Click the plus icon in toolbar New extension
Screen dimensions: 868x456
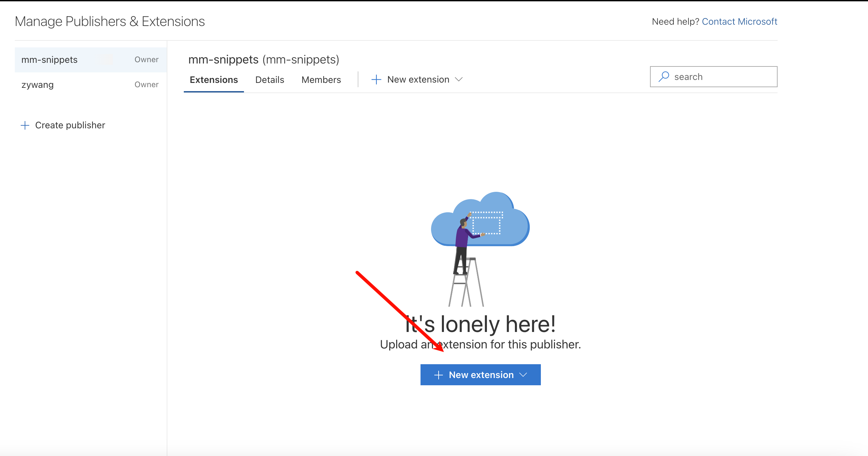pyautogui.click(x=376, y=80)
